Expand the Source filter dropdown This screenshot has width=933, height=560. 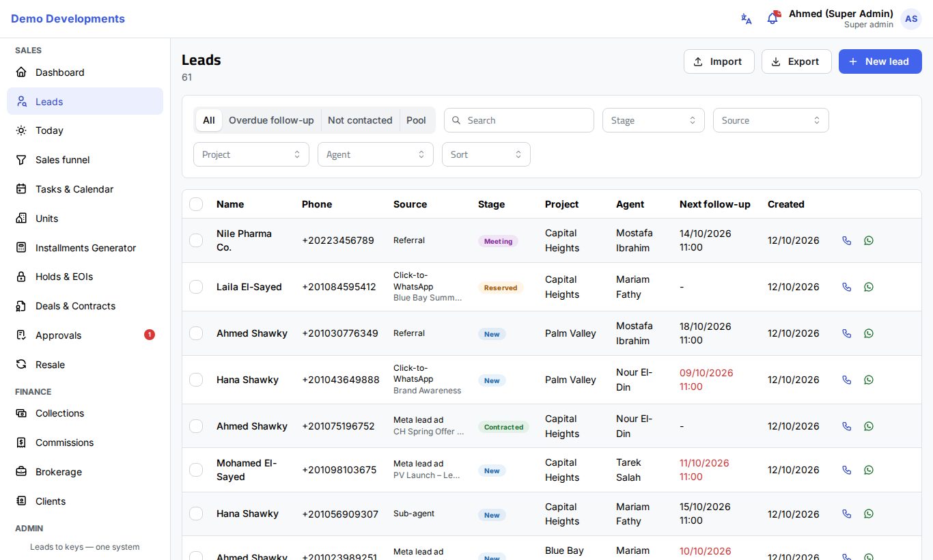[x=771, y=120]
